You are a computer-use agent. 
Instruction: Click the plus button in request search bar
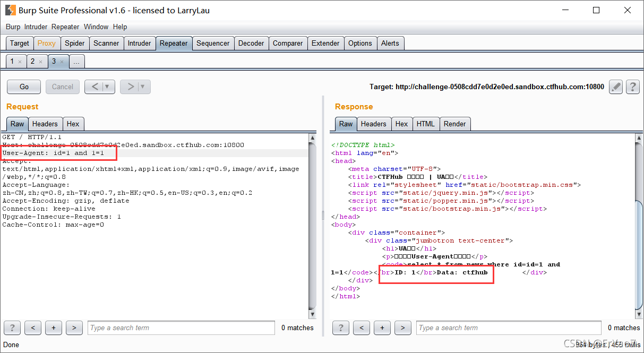pos(54,328)
